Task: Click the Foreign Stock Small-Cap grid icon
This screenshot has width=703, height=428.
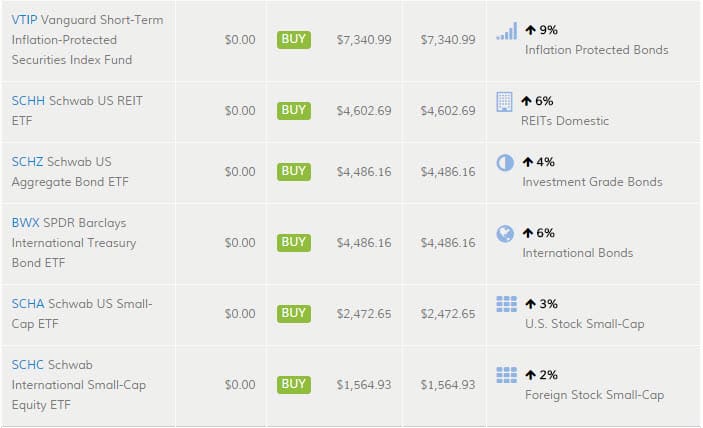Action: (507, 375)
